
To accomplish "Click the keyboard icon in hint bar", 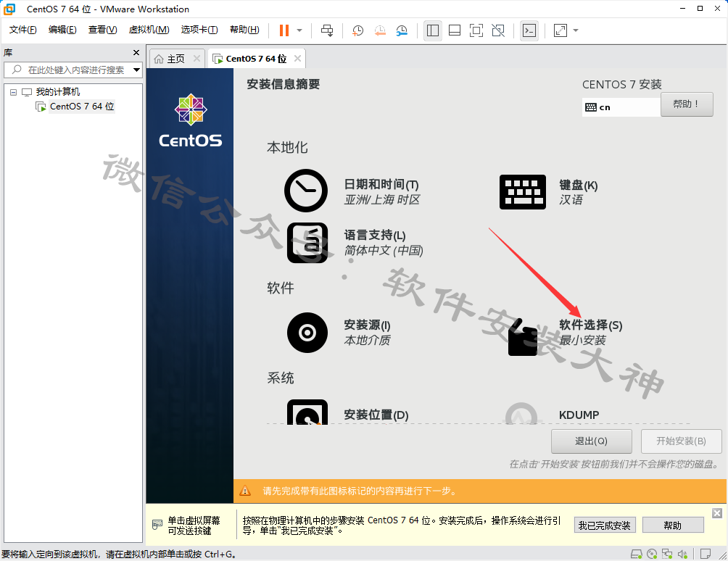I will [x=157, y=525].
